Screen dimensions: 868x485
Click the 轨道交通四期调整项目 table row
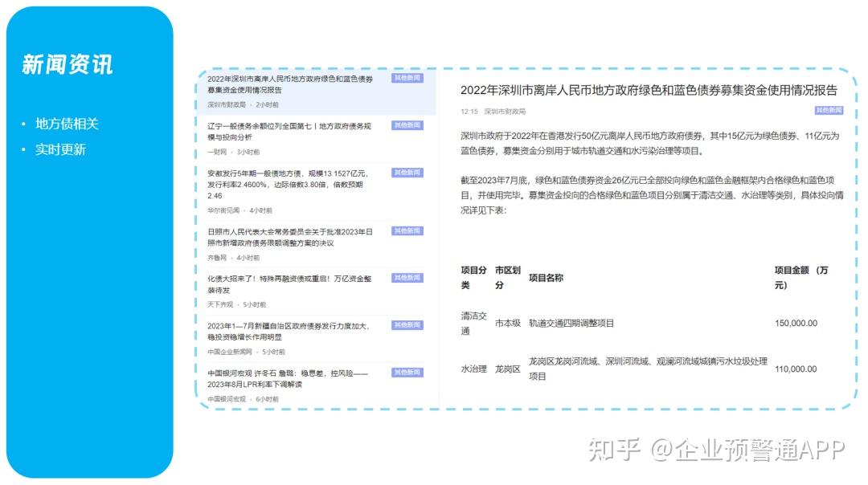click(574, 324)
